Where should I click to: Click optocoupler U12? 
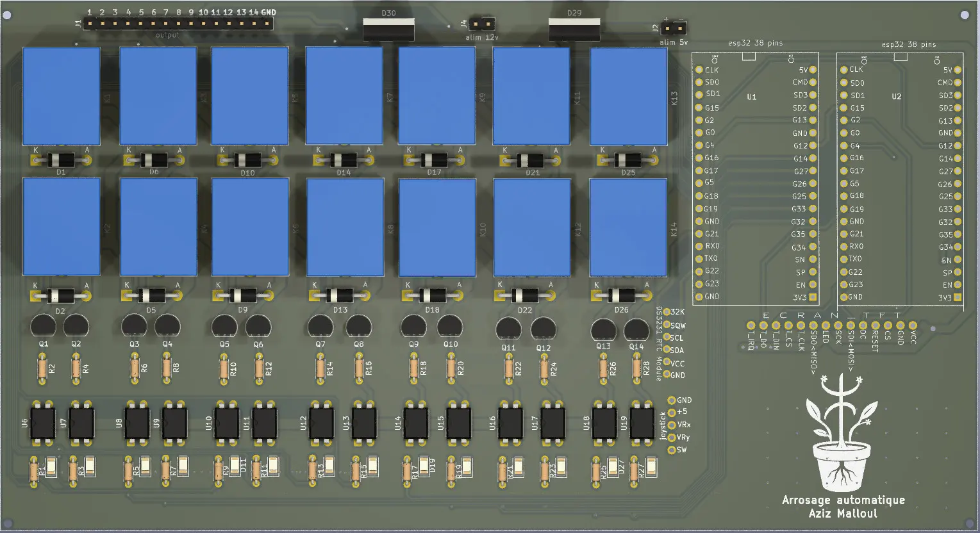322,423
